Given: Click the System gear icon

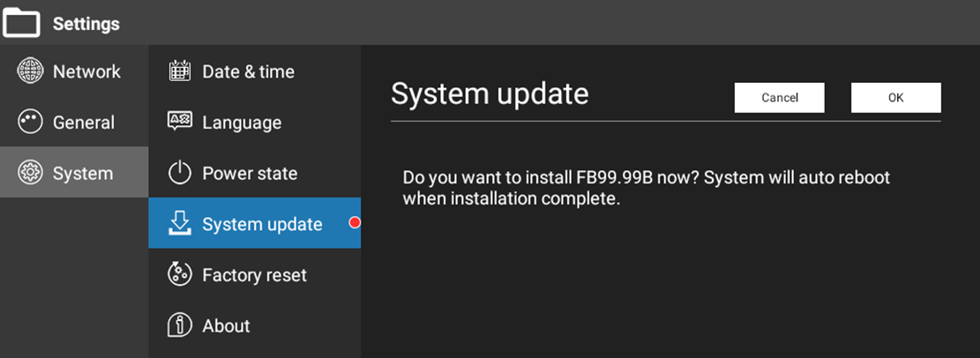Looking at the screenshot, I should (29, 173).
